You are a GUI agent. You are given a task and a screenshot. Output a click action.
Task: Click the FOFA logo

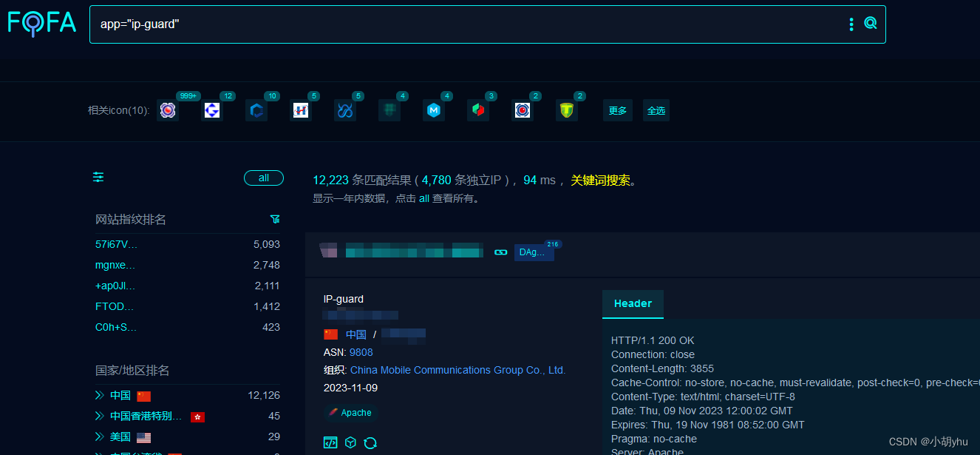tap(42, 23)
